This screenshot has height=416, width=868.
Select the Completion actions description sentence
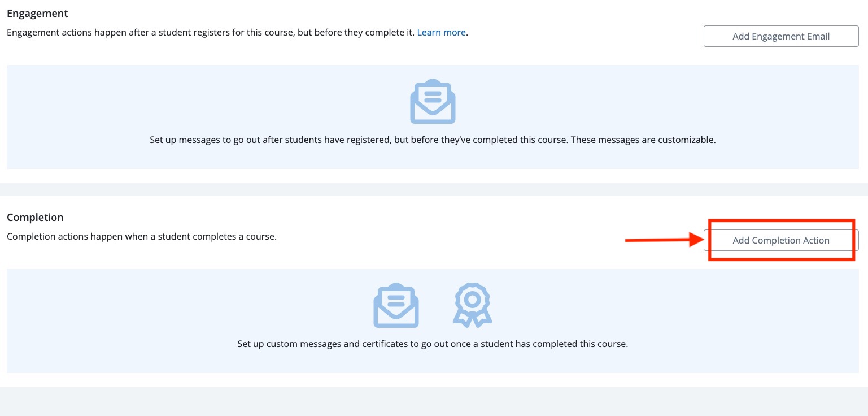(x=141, y=236)
